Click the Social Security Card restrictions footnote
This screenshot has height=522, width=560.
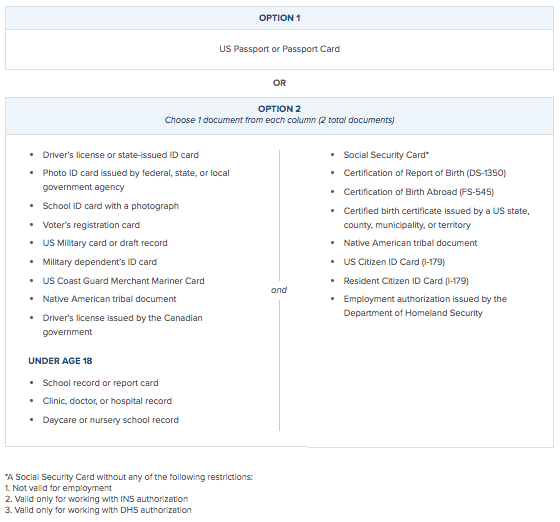129,493
